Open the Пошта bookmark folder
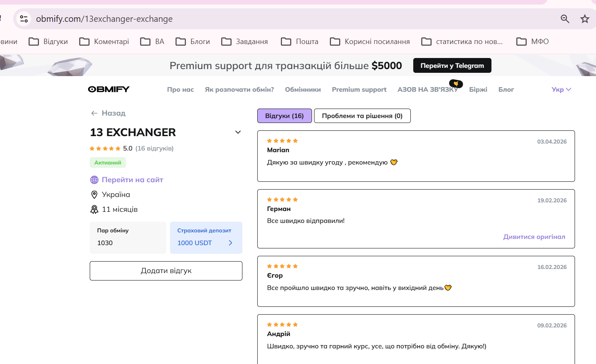Viewport: 596px width, 364px height. (299, 42)
